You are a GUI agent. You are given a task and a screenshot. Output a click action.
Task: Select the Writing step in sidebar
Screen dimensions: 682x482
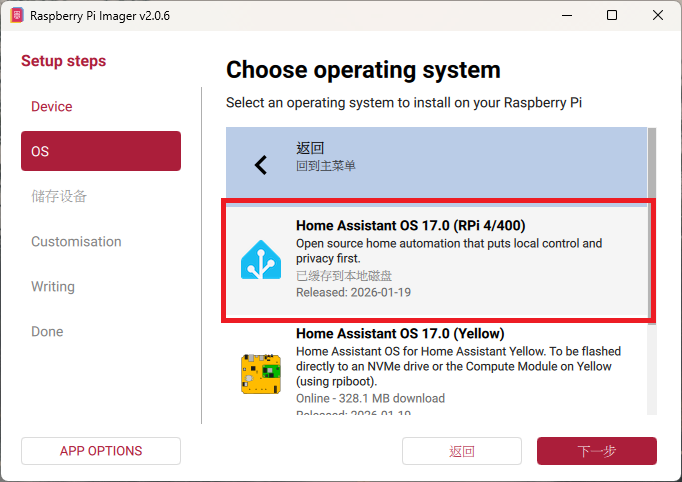point(53,286)
